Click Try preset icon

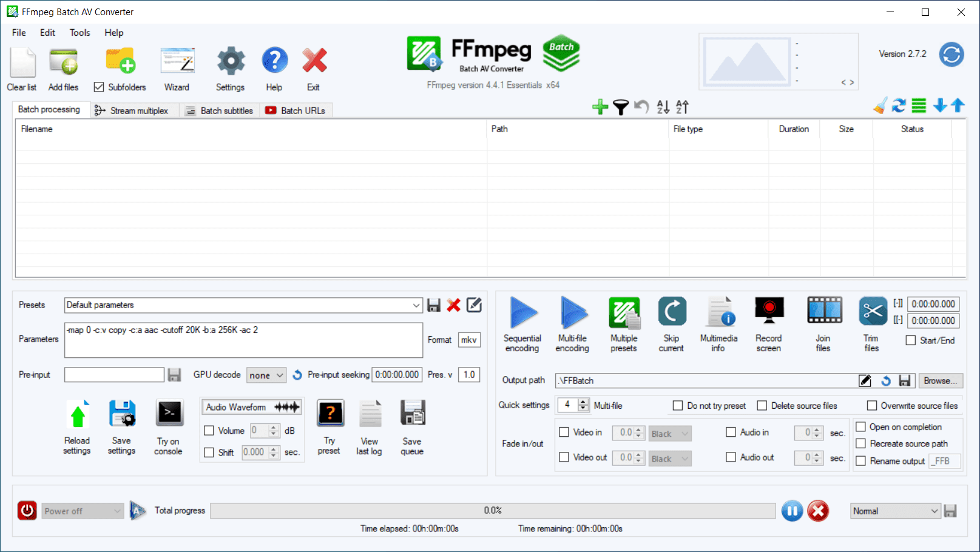(x=331, y=414)
